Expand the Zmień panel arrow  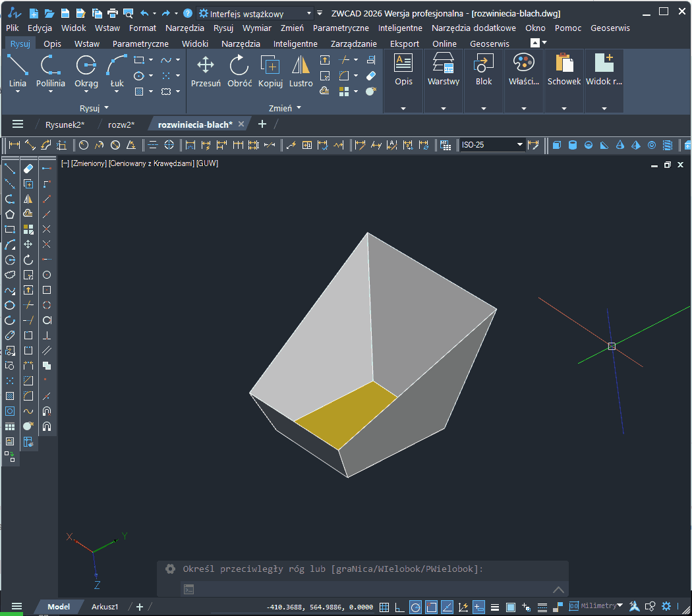(299, 107)
